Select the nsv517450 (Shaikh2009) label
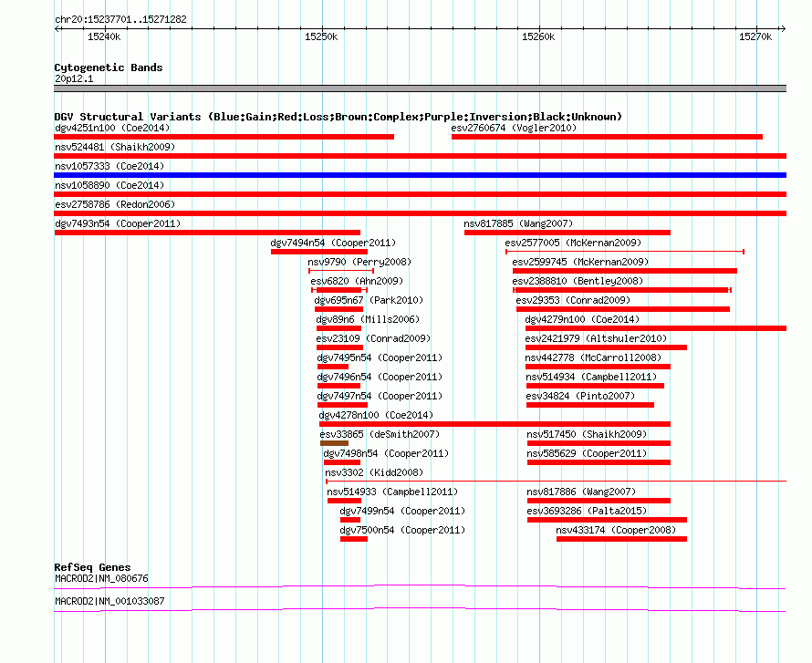The image size is (812, 663). pyautogui.click(x=587, y=434)
